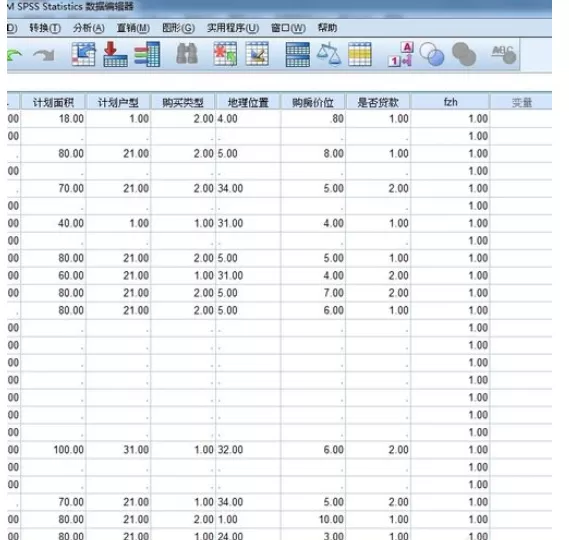Open the Select Cases icon
Viewport: 569px width, 540px height.
click(x=360, y=54)
